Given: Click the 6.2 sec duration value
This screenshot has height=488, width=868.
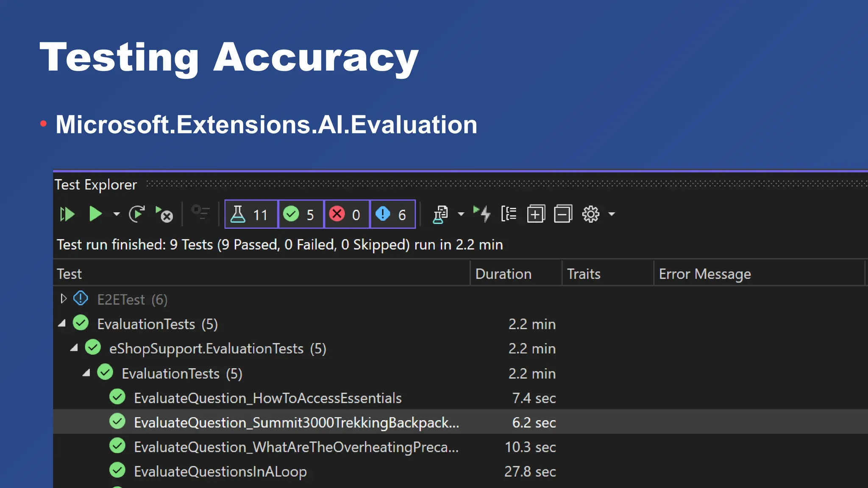Looking at the screenshot, I should pos(534,423).
